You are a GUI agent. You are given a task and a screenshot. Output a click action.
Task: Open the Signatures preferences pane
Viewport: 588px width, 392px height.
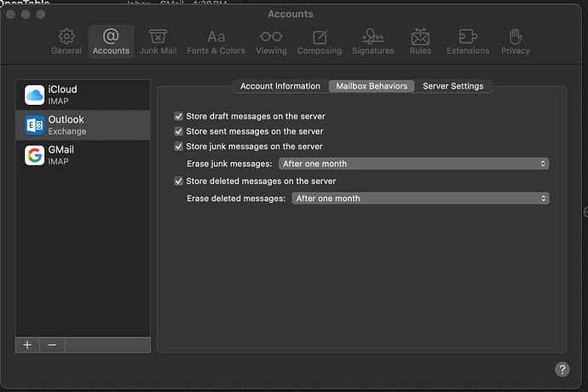[x=372, y=42]
